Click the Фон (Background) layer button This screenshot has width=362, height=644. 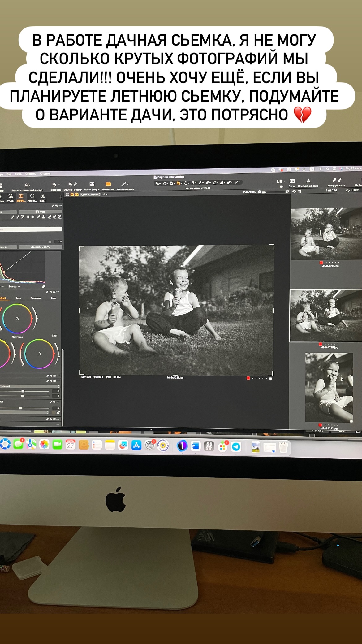[x=40, y=212]
